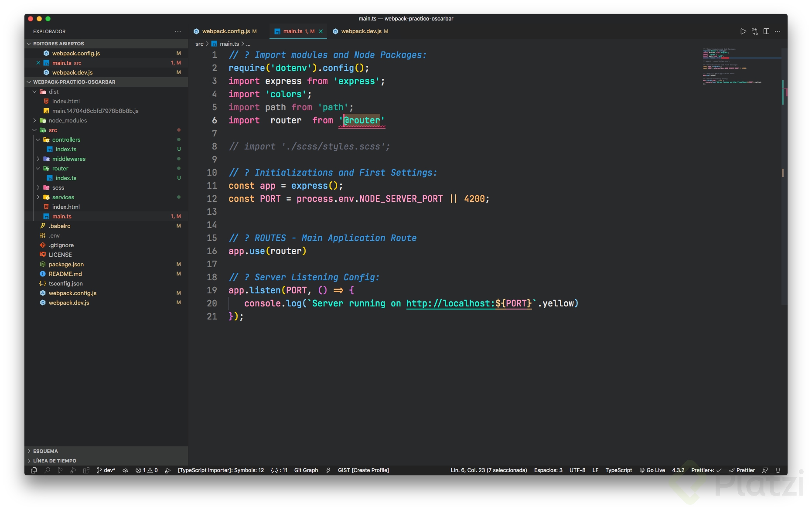Screen dimensions: 812x510
Task: Open Search icon in status bar
Action: (x=47, y=470)
